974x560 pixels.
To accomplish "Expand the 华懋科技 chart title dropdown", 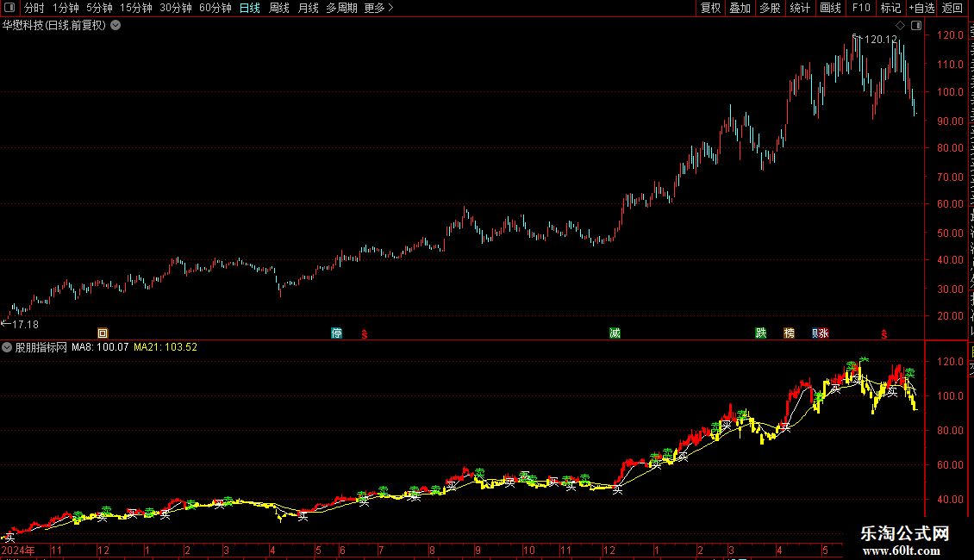I will [116, 26].
